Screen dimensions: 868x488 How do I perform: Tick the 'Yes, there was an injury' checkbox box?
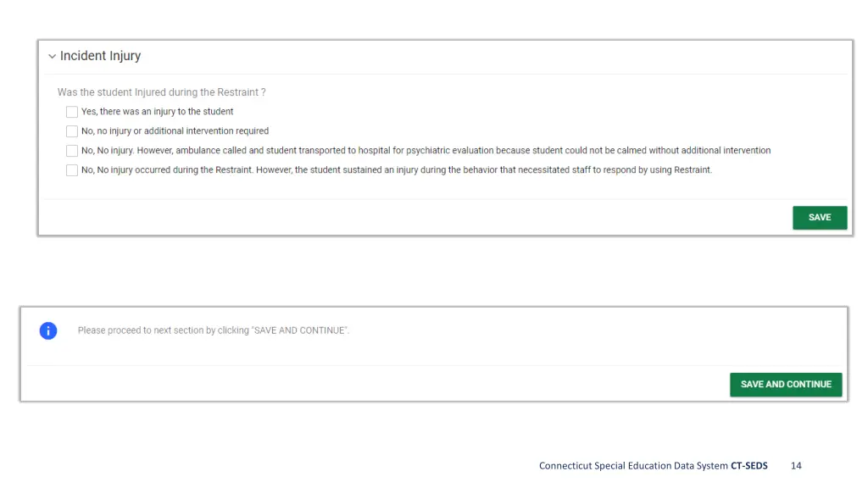coord(72,112)
